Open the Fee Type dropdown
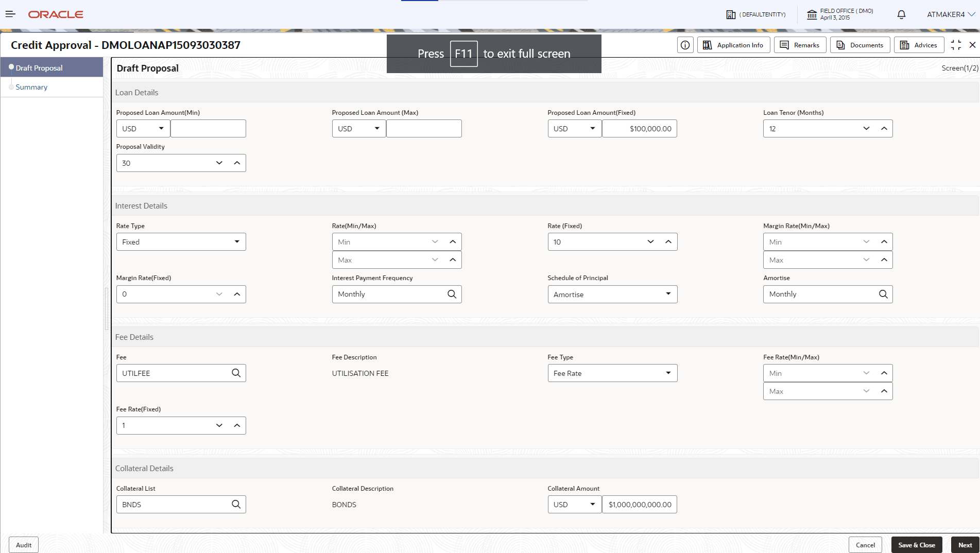980x553 pixels. coord(612,373)
